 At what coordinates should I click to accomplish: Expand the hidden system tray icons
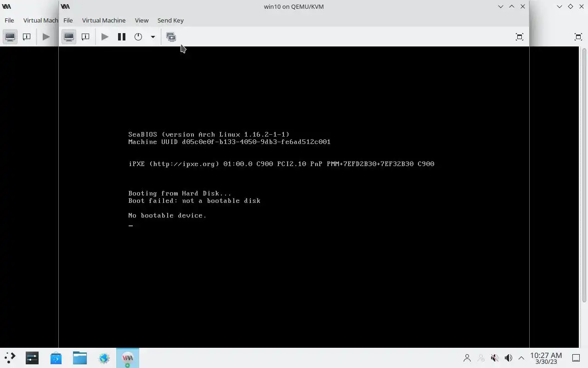[x=521, y=357]
